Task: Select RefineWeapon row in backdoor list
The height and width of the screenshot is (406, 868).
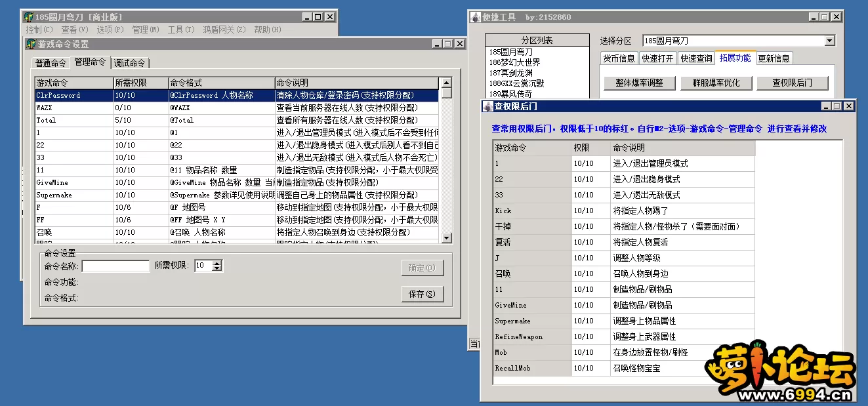Action: point(624,336)
